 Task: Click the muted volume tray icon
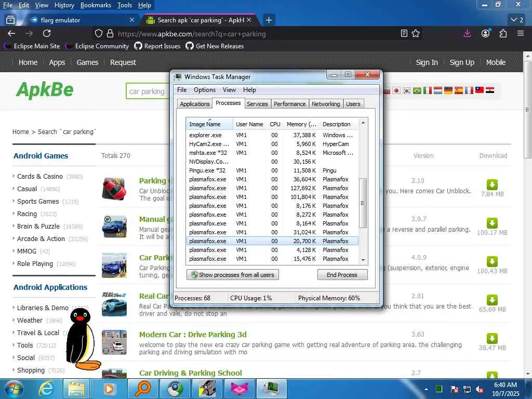pos(480,390)
